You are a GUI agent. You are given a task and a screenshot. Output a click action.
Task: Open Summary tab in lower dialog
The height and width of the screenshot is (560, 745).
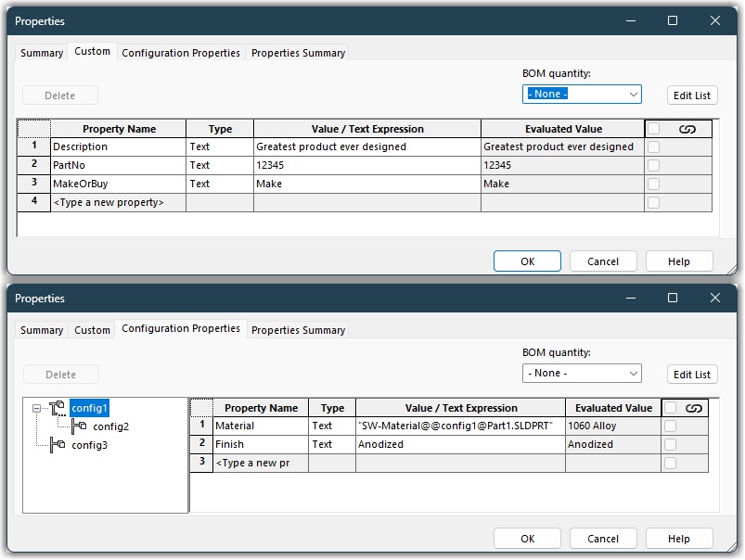42,330
